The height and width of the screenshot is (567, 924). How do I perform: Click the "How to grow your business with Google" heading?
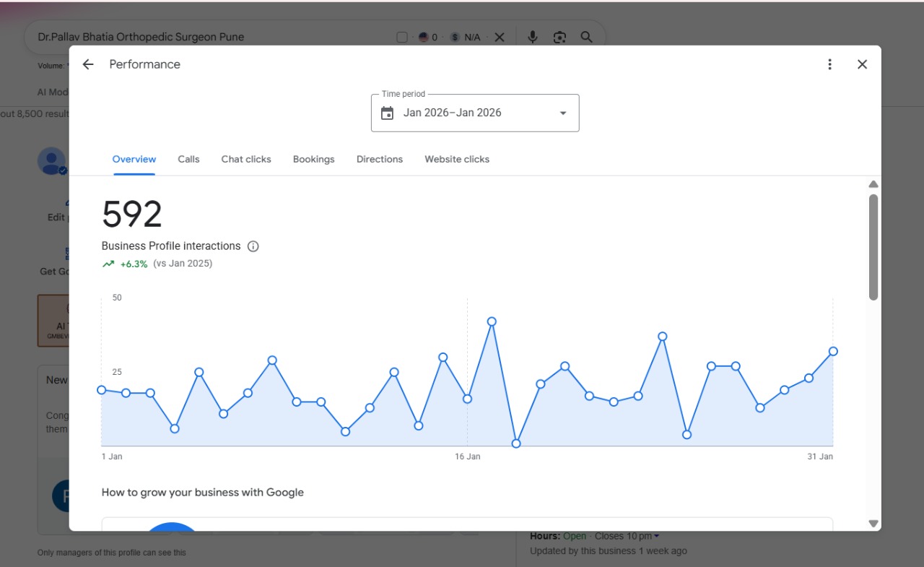(x=203, y=493)
